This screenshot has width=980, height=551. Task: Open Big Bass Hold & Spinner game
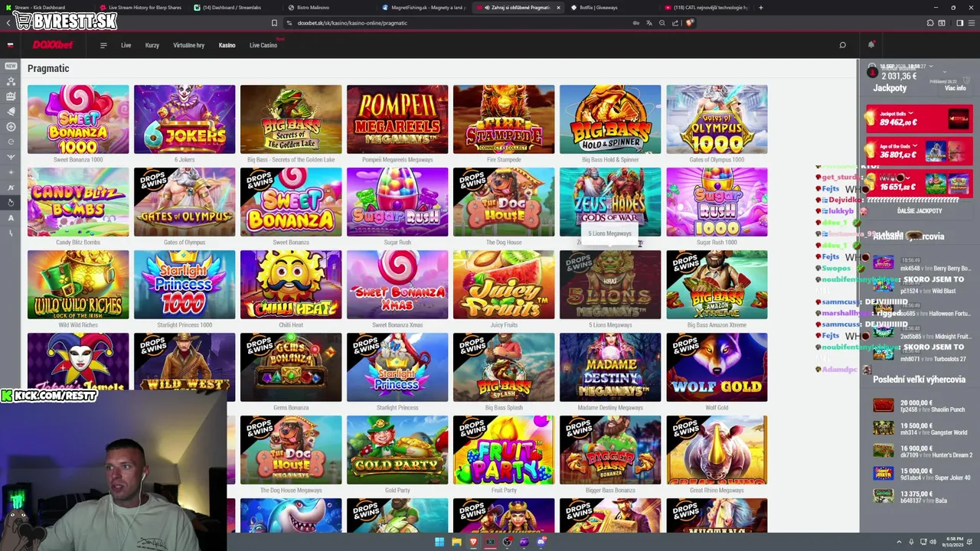pos(610,119)
